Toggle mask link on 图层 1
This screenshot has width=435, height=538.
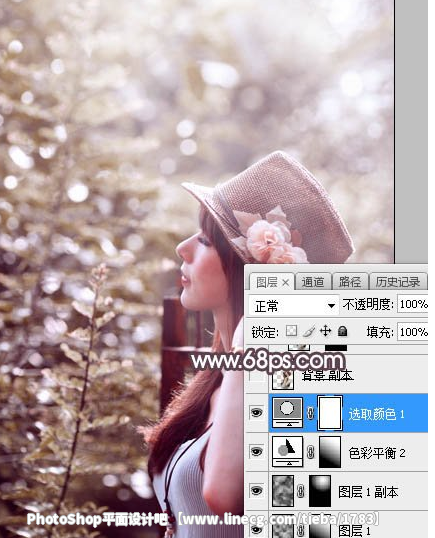[301, 529]
